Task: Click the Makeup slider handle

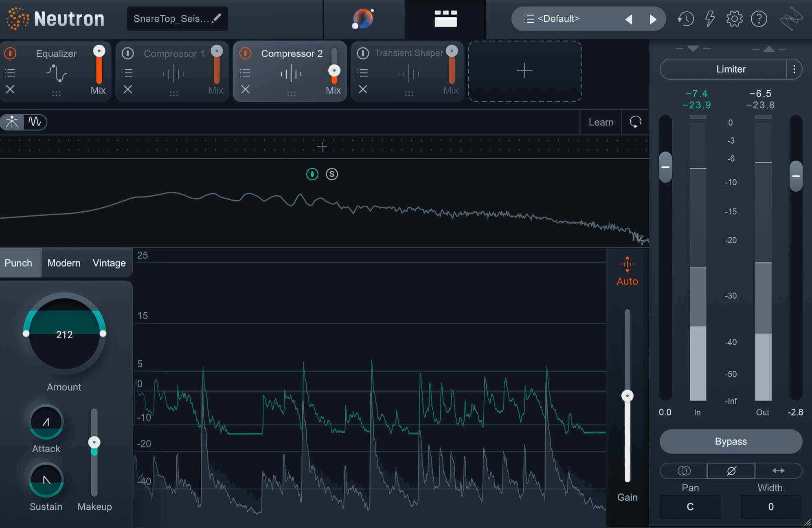Action: tap(94, 443)
